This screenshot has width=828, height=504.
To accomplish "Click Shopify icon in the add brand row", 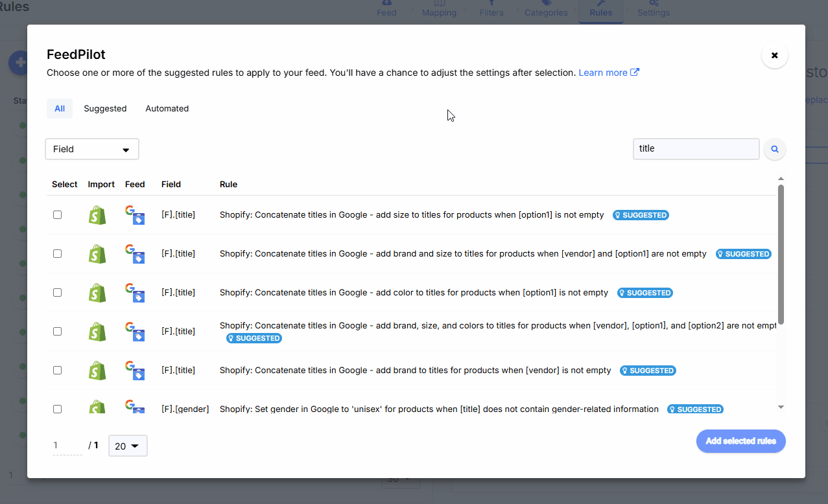I will (x=97, y=371).
